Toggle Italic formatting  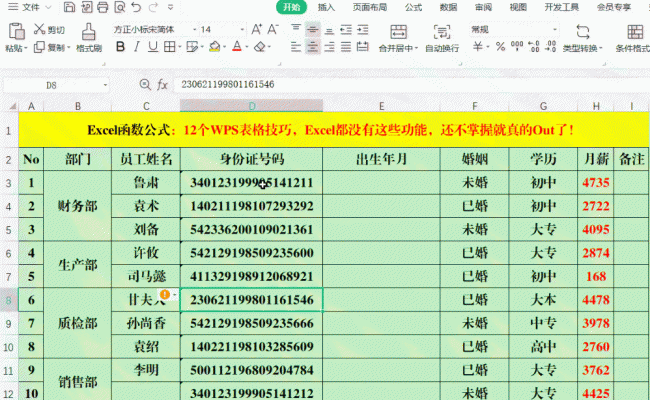[136, 47]
